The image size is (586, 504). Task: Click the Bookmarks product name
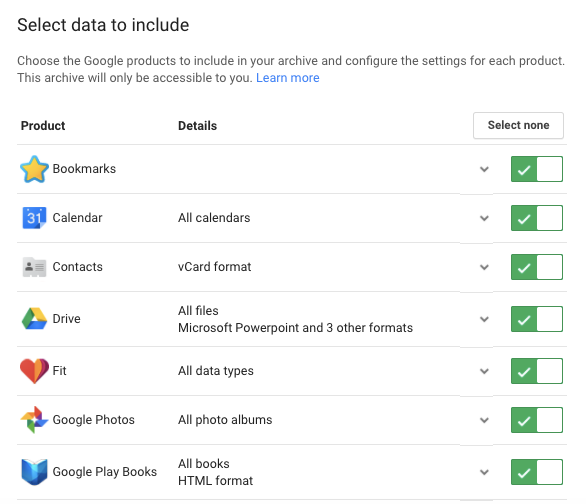pyautogui.click(x=84, y=169)
